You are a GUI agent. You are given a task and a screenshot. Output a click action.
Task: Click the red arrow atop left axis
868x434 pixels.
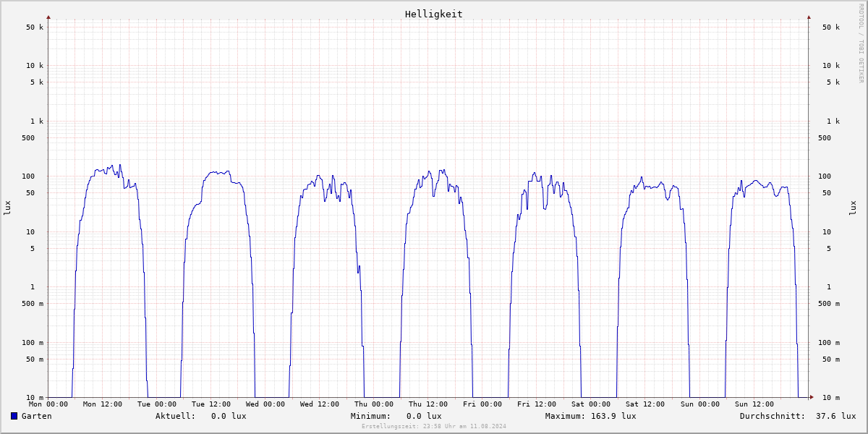[x=48, y=17]
